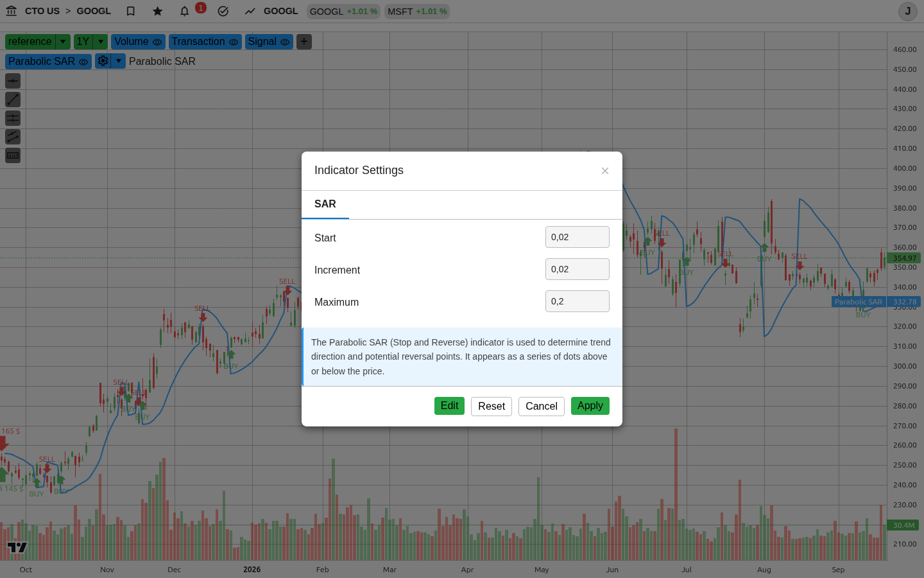
Task: Click the bookmark icon in the top bar
Action: [x=131, y=11]
